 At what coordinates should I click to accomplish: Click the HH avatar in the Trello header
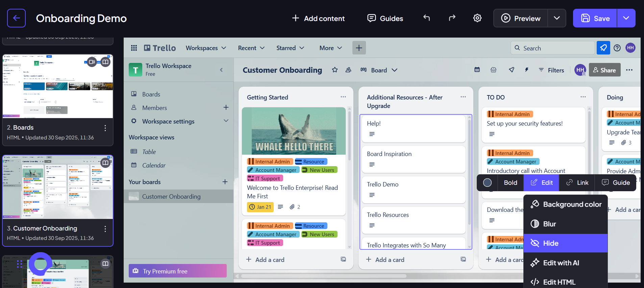point(630,48)
